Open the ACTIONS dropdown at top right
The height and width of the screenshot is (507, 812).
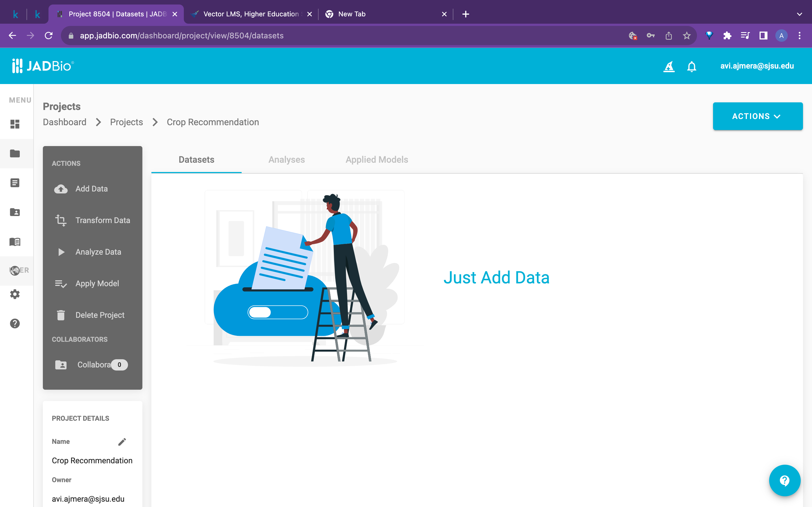pyautogui.click(x=757, y=116)
